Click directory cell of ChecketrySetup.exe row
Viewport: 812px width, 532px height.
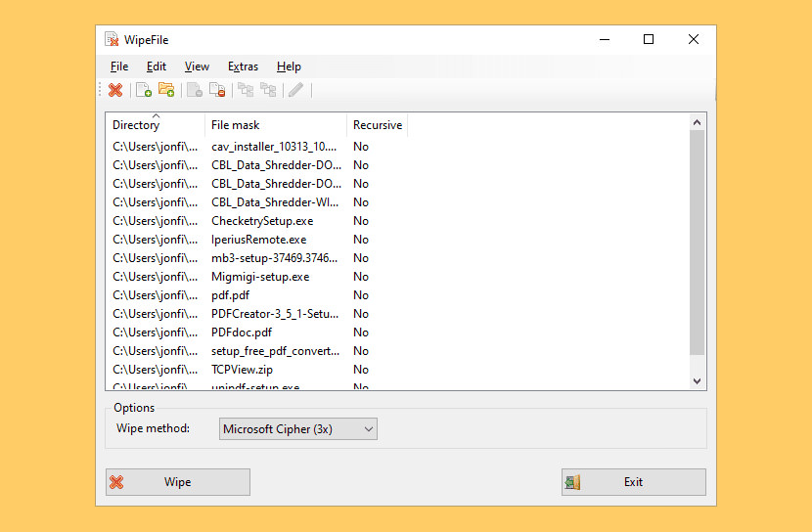pyautogui.click(x=155, y=221)
